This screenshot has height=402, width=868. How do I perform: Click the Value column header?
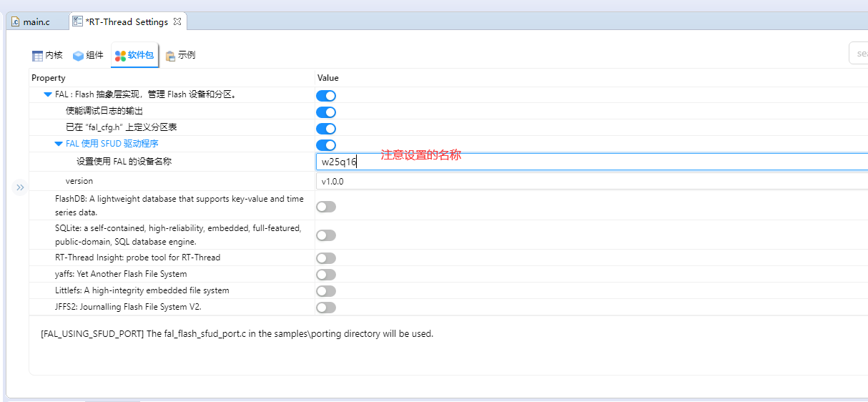point(328,78)
